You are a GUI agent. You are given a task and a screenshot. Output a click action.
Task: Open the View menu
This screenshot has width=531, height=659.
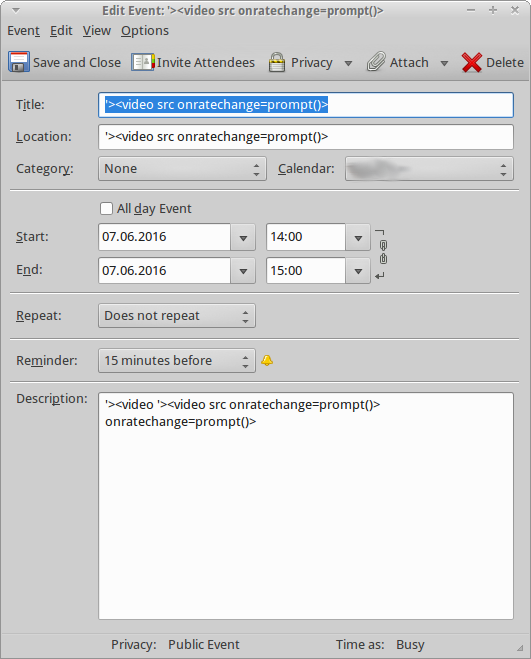(97, 31)
